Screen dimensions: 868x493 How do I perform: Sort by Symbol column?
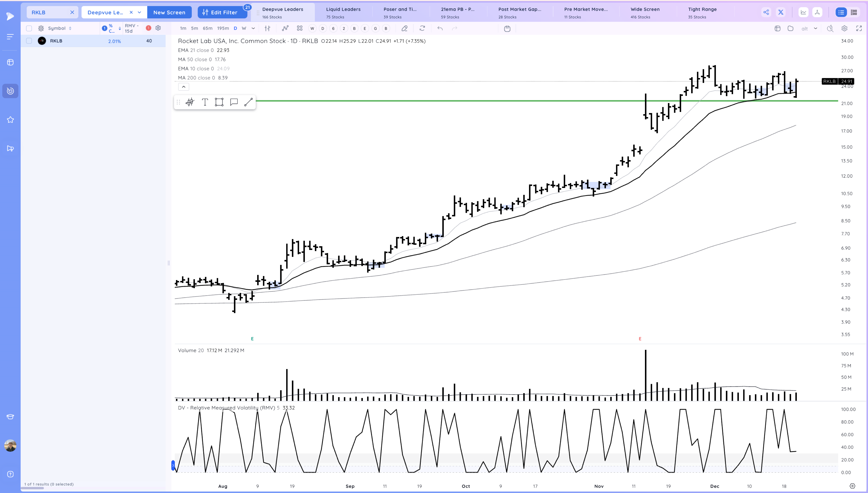click(60, 28)
